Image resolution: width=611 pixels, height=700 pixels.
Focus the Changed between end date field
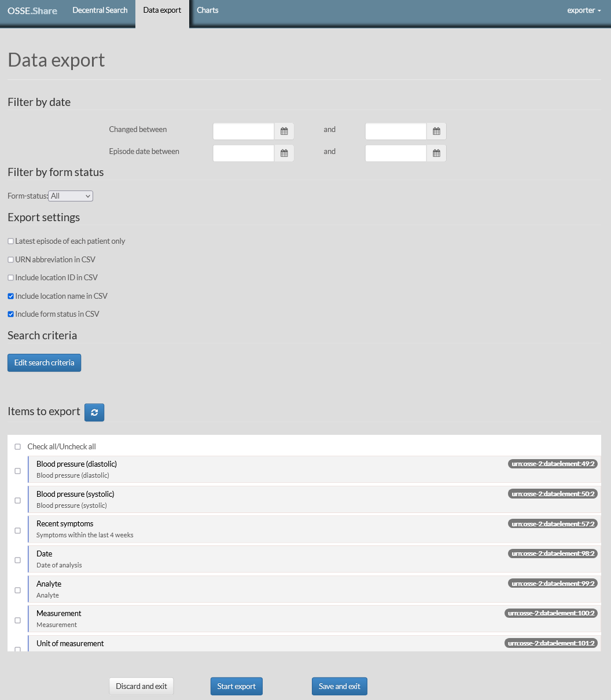pos(396,131)
